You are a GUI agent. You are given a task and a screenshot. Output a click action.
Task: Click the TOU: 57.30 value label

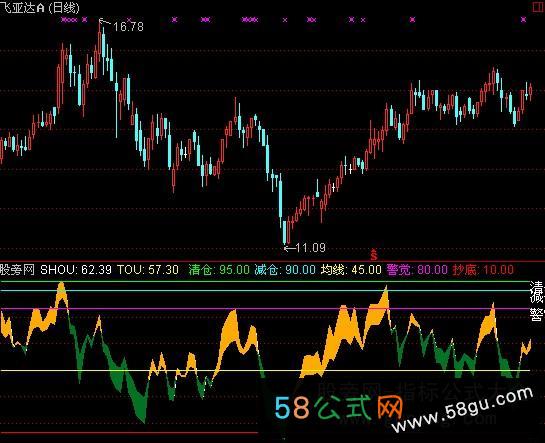[148, 270]
